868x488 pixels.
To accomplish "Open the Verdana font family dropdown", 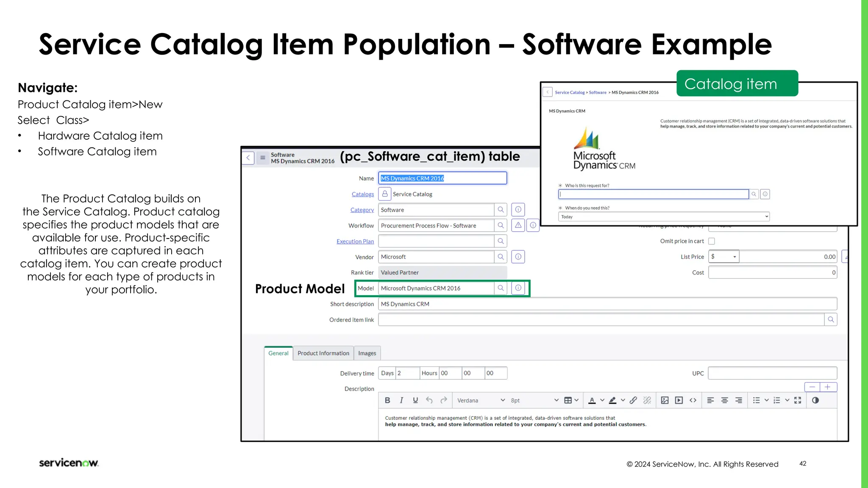I will click(x=481, y=400).
